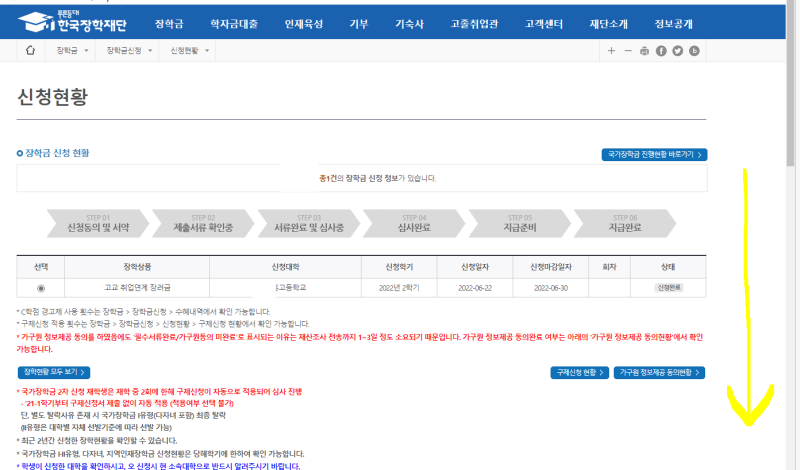Share on Facebook icon
800x470 pixels.
[661, 51]
